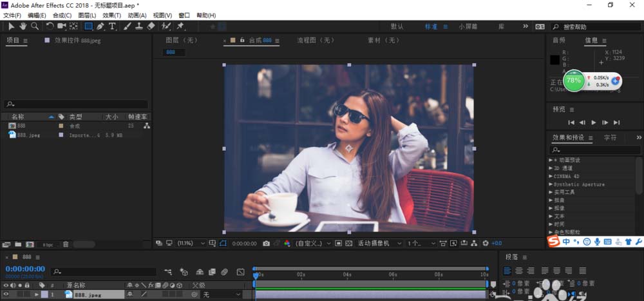Select the Hand tool

pos(23,26)
